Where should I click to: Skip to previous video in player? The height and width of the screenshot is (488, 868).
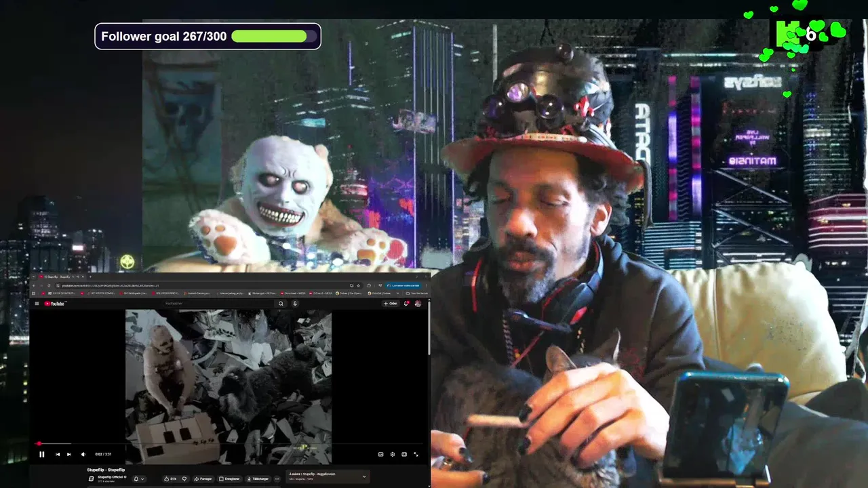point(58,454)
